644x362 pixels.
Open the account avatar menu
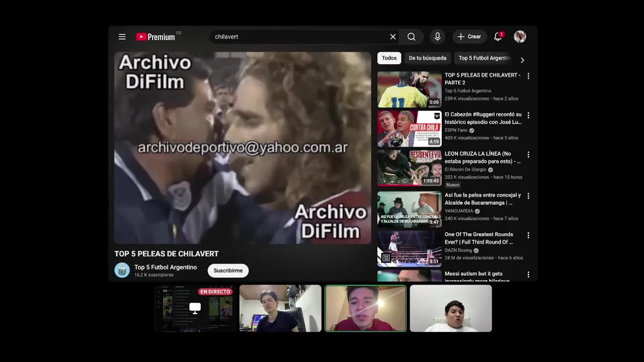pyautogui.click(x=520, y=37)
